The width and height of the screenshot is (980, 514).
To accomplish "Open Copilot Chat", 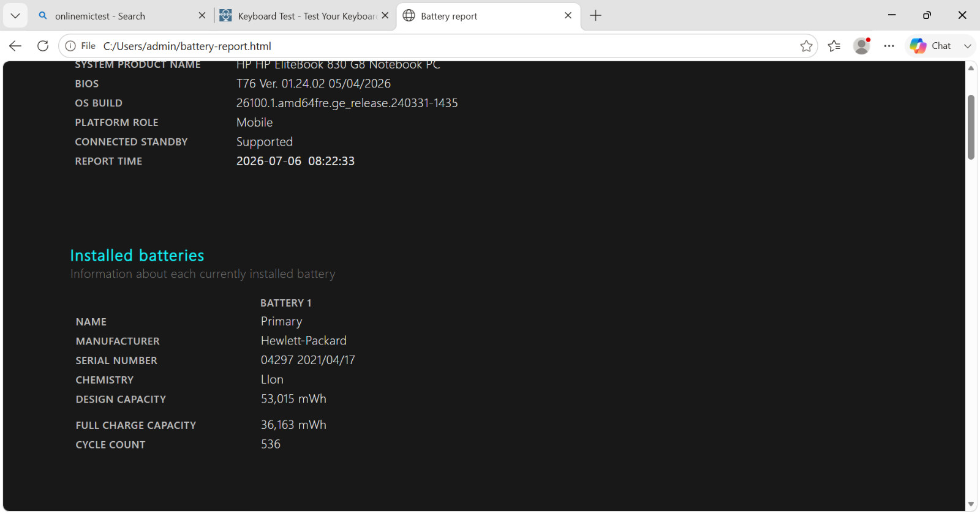I will (930, 46).
